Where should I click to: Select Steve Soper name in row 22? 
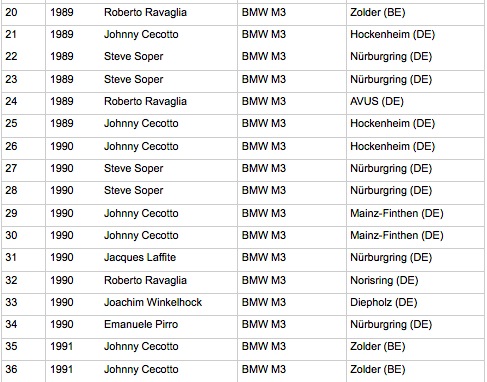[x=133, y=56]
